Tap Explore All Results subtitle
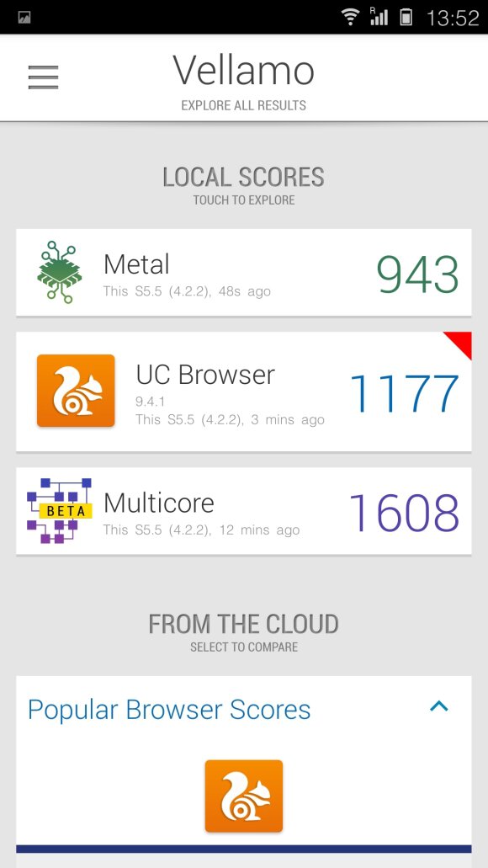The height and width of the screenshot is (868, 488). 243,105
